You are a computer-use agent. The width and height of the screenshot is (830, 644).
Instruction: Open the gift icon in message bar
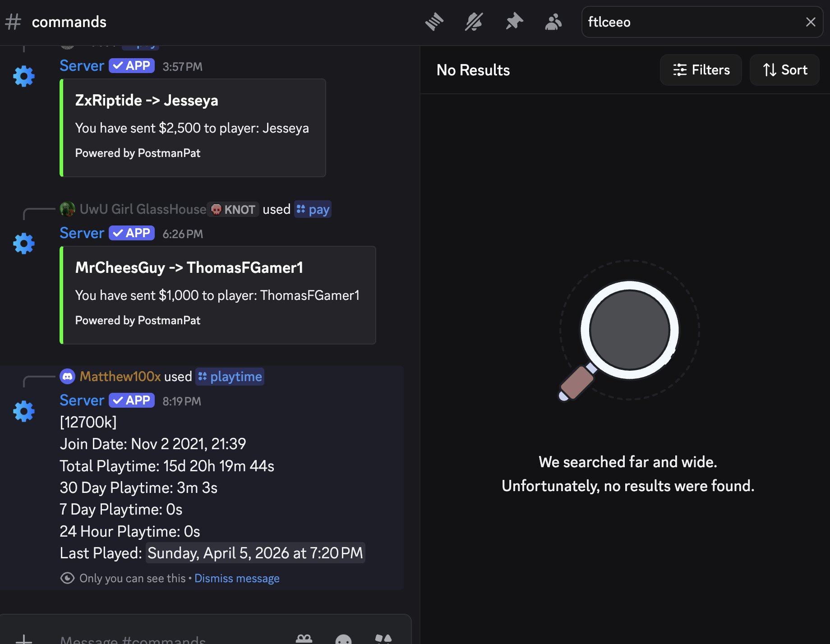304,639
